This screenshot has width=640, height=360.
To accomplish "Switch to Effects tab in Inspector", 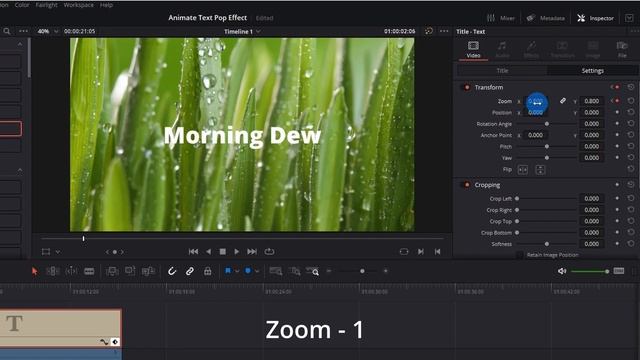I will click(x=531, y=49).
